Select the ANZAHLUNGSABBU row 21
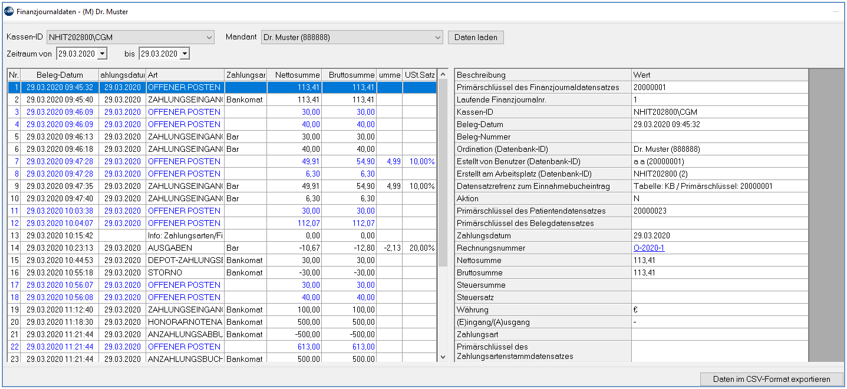Viewport: 847px width, 389px height. click(221, 334)
